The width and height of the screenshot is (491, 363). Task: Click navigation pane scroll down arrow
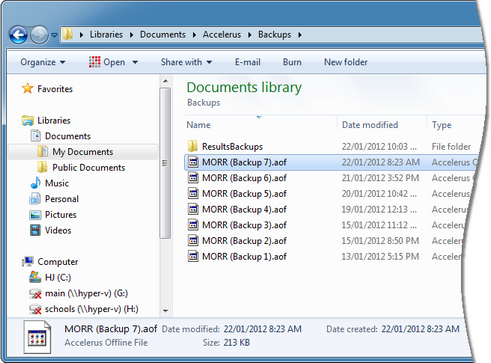(x=165, y=311)
